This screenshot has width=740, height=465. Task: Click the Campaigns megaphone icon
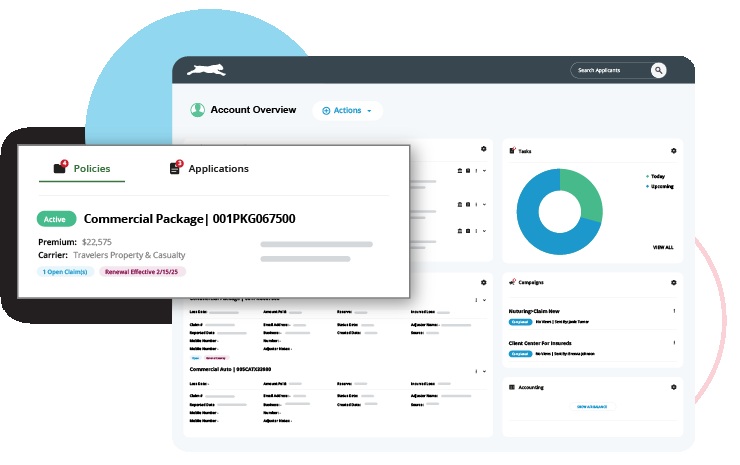pos(513,282)
